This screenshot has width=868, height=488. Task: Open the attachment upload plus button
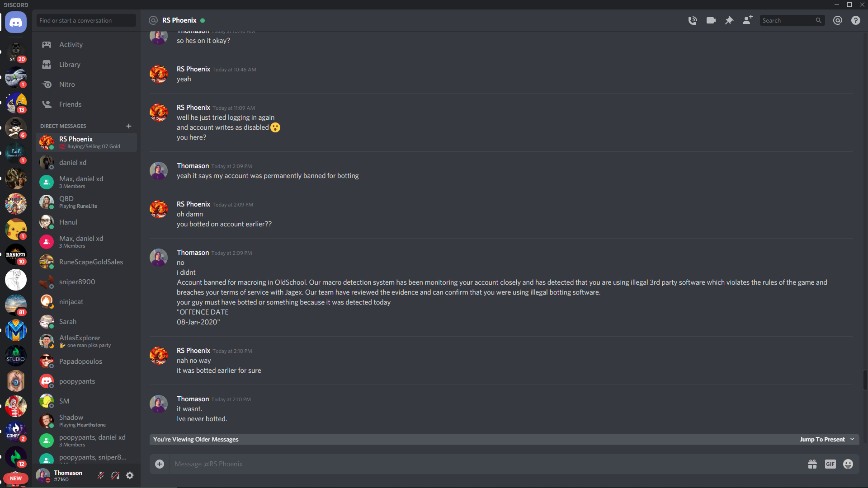click(x=160, y=464)
